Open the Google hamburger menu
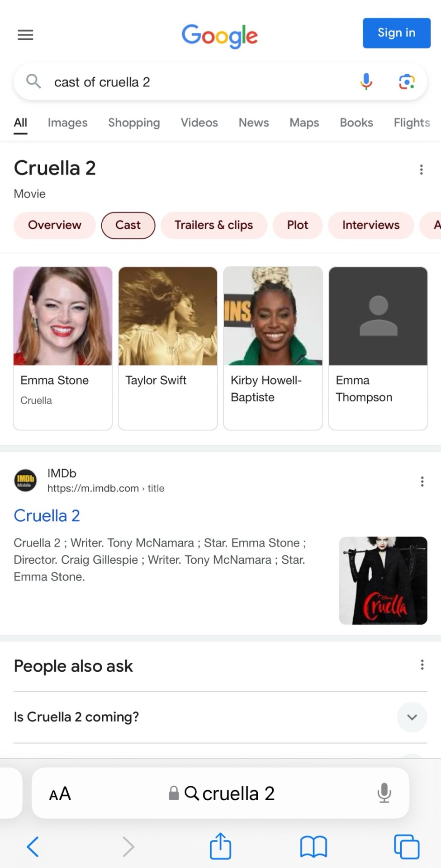Screen dimensions: 441x868 click(25, 35)
